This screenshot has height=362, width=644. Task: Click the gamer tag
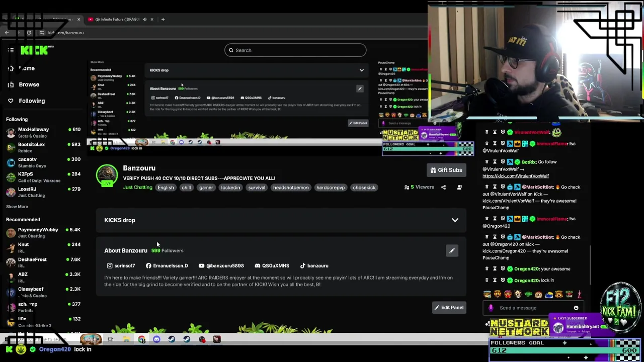(x=206, y=188)
